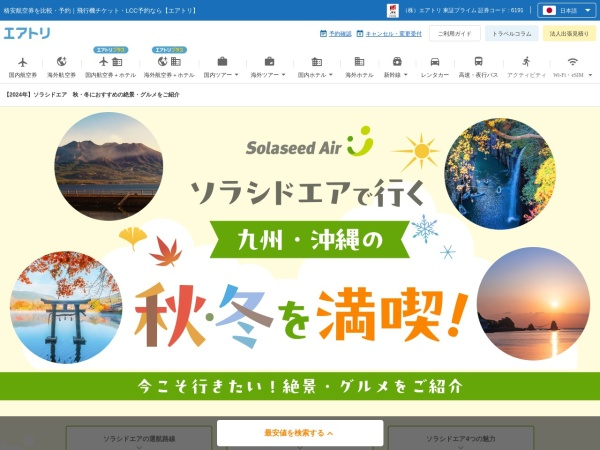Click the 海外航空券 globe icon

(61, 61)
